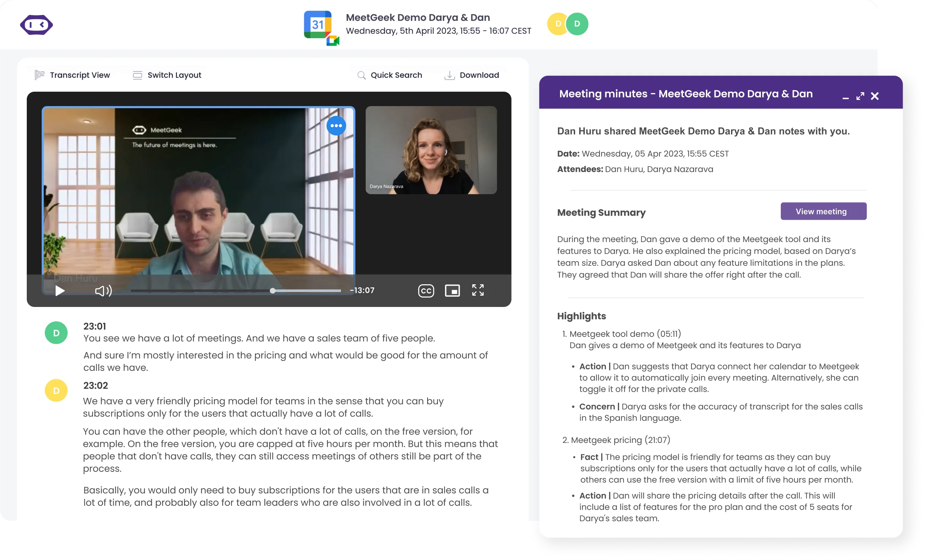Play the meeting recording
The image size is (925, 560).
(60, 290)
